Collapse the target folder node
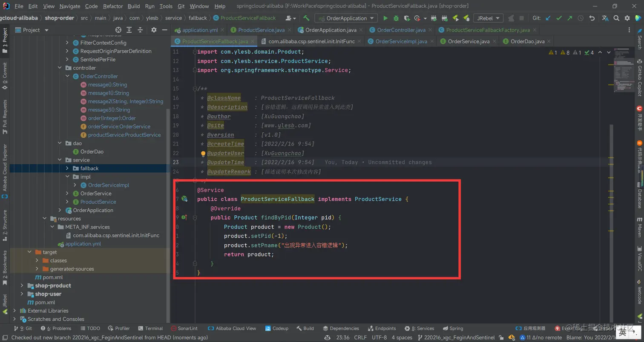This screenshot has height=342, width=644. pyautogui.click(x=29, y=252)
